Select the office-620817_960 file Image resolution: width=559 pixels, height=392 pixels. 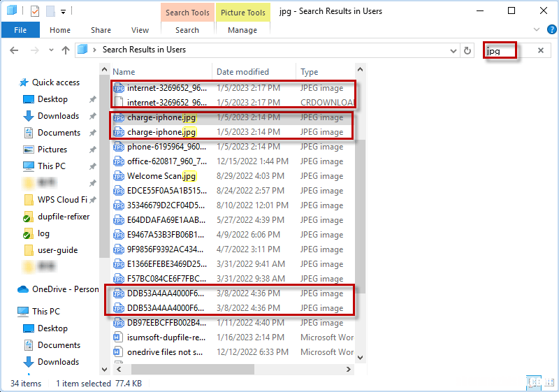tap(233, 161)
